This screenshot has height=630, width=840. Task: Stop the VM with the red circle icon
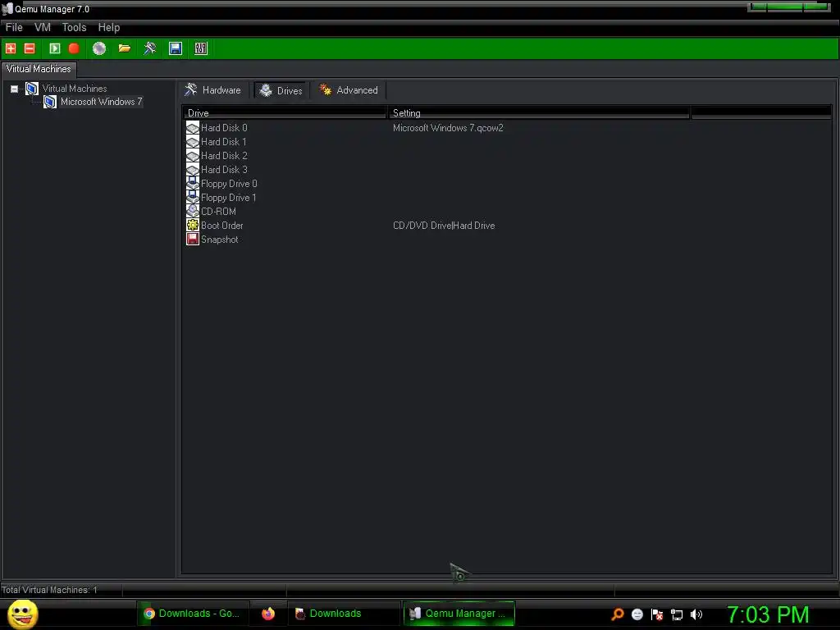click(x=74, y=48)
